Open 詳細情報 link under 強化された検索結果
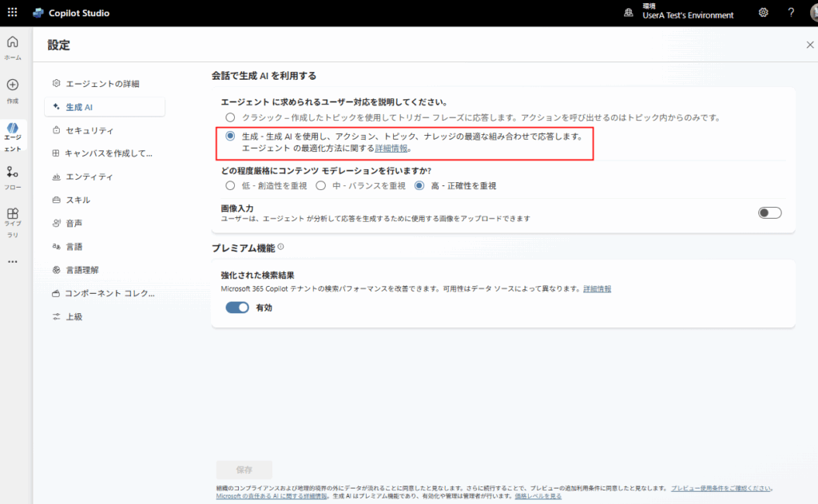The height and width of the screenshot is (504, 818). (597, 288)
